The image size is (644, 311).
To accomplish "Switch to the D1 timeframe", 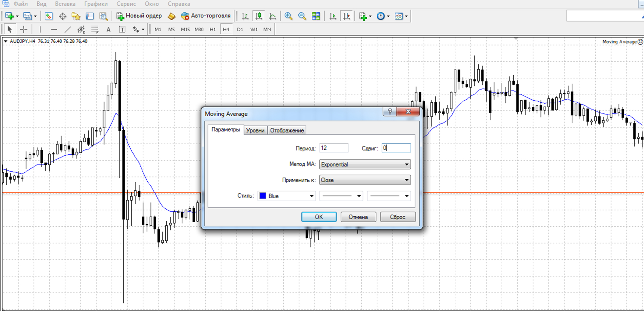I will tap(240, 30).
